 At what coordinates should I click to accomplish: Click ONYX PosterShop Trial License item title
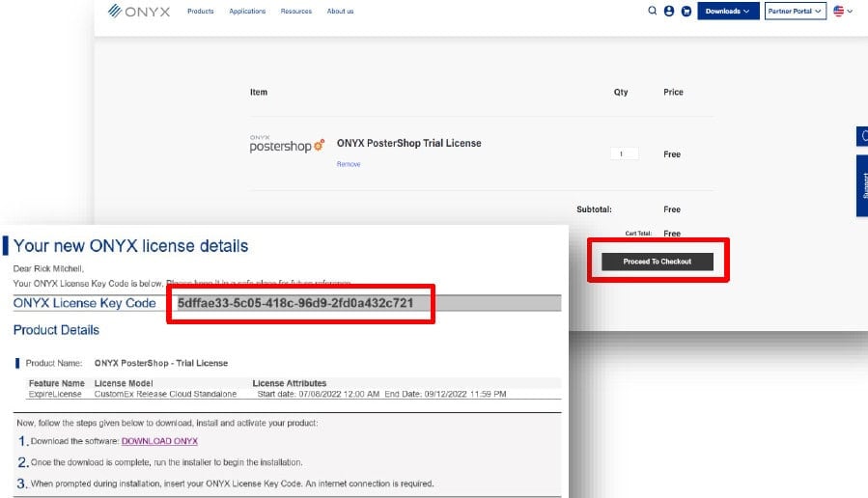pos(408,143)
